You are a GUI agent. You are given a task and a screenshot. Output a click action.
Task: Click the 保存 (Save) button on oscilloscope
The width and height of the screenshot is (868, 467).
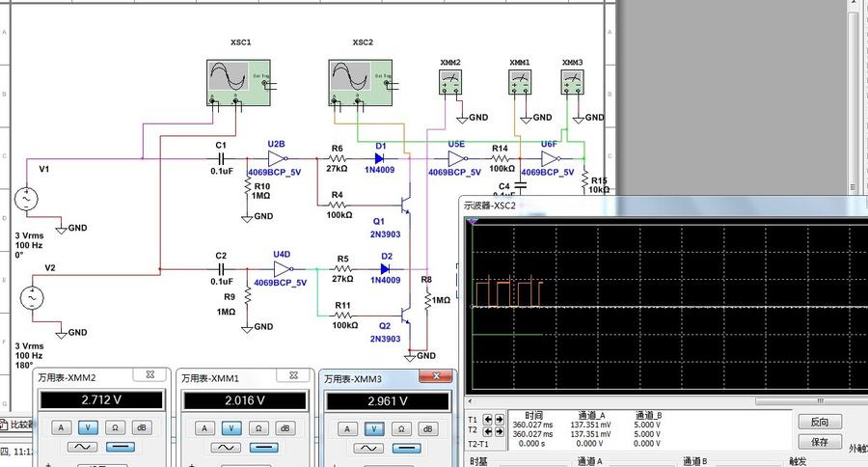click(x=820, y=441)
